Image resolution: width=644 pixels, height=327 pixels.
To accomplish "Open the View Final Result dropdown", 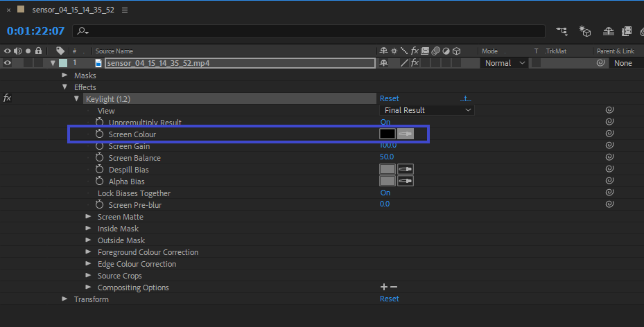I will click(x=427, y=110).
